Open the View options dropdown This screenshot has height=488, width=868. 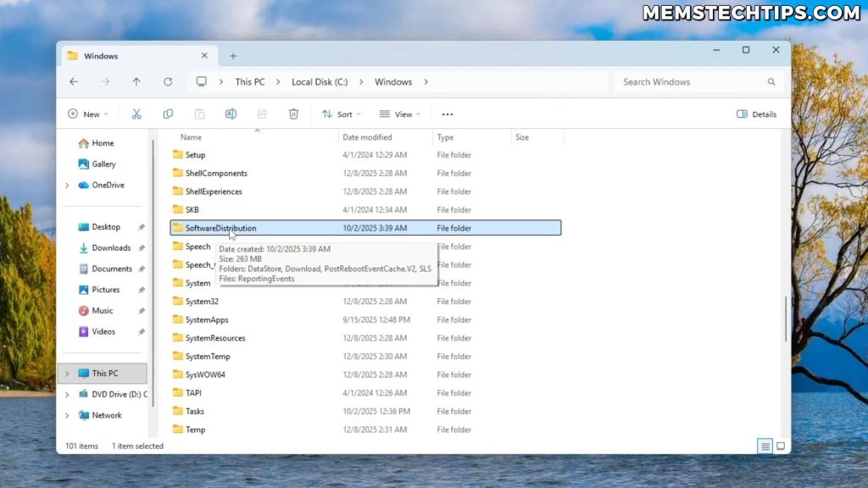tap(399, 114)
